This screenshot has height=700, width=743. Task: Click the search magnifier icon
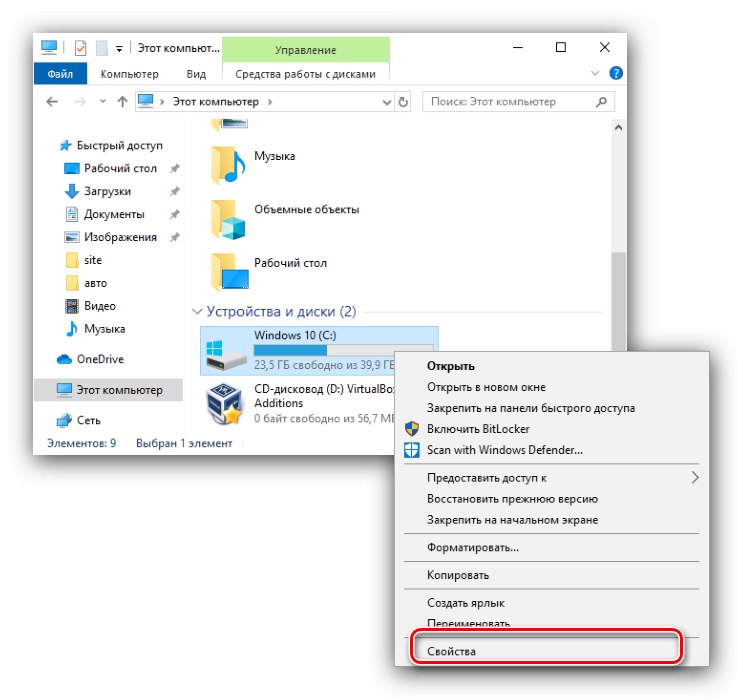pos(601,101)
